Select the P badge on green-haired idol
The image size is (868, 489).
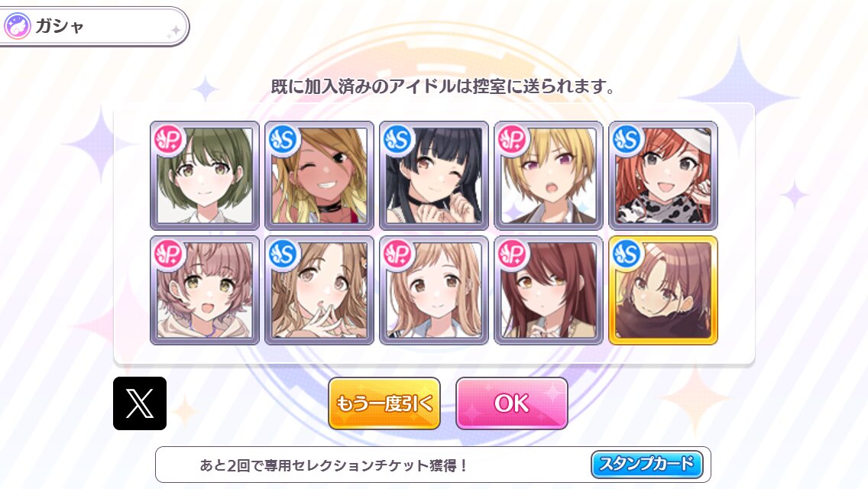pos(169,140)
